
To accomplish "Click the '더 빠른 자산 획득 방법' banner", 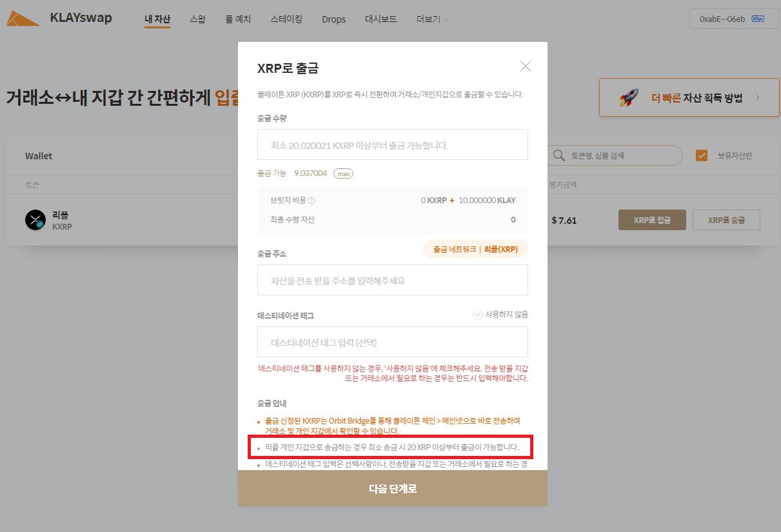I will point(689,97).
